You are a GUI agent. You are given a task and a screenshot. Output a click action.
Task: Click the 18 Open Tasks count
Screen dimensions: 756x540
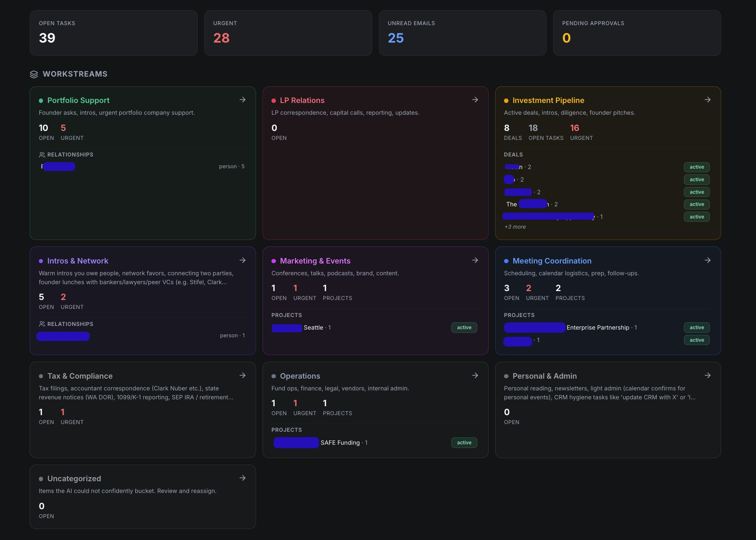tap(546, 132)
